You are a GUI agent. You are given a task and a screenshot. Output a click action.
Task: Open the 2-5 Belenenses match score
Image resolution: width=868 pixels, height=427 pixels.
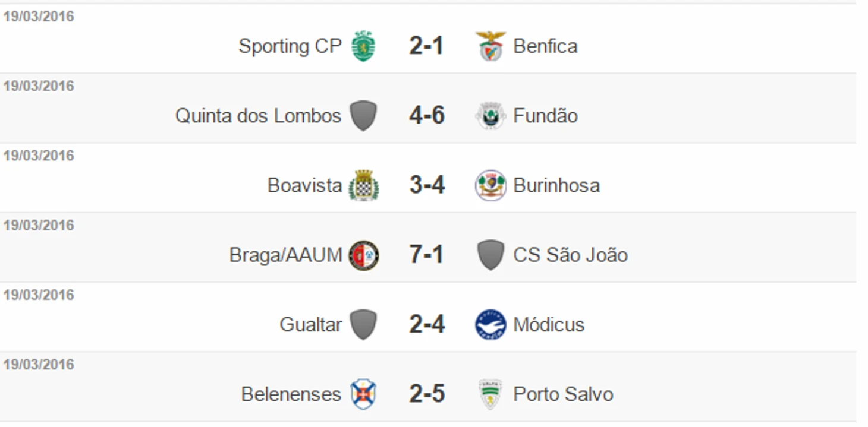coord(427,394)
